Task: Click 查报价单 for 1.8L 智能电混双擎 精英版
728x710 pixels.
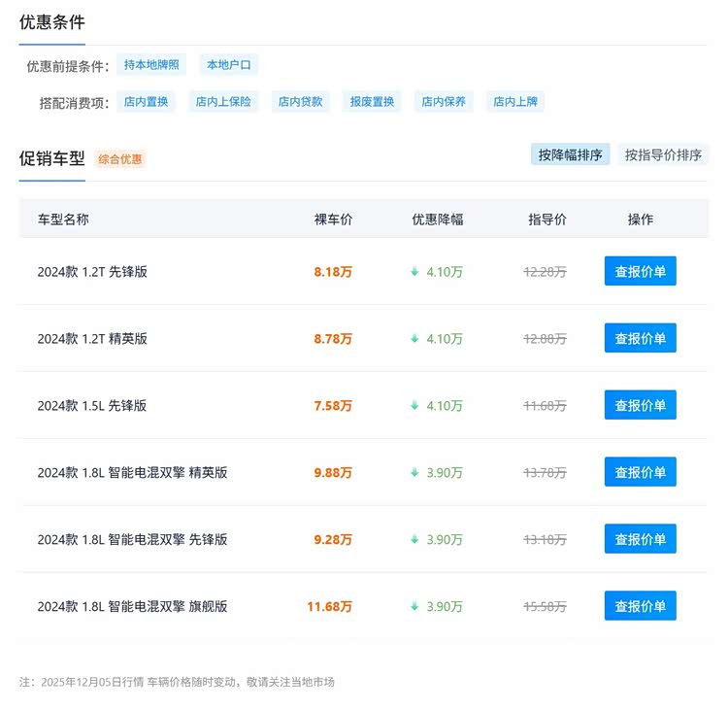Action: 640,472
